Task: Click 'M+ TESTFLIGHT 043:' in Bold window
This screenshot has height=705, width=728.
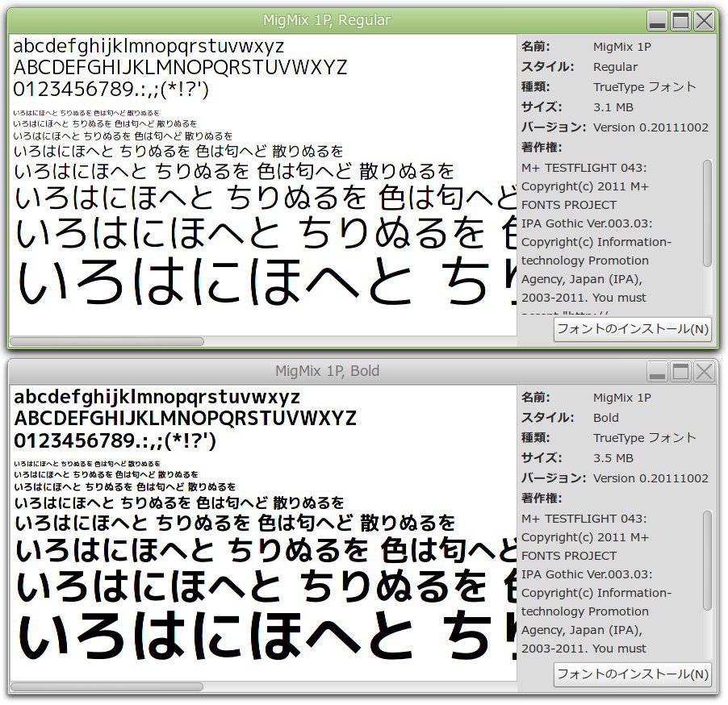Action: coord(584,519)
